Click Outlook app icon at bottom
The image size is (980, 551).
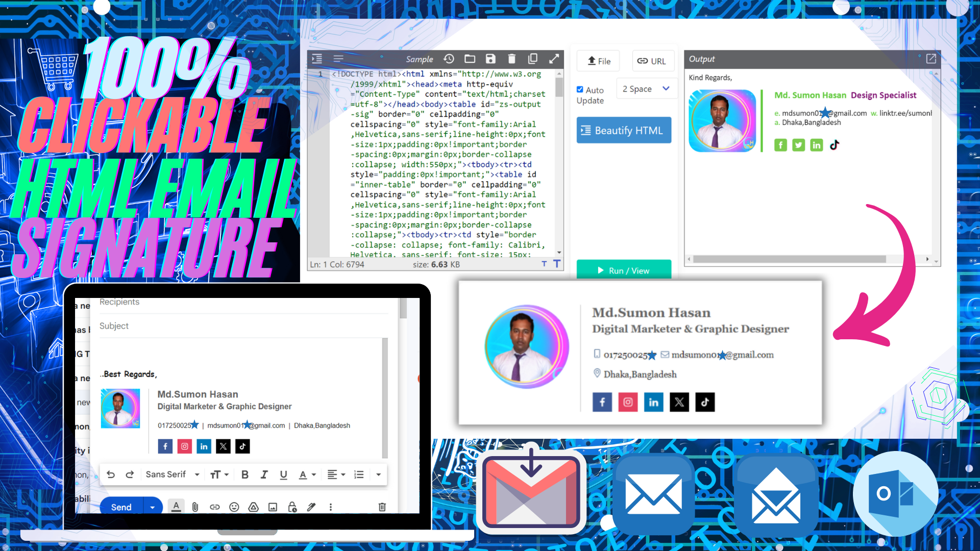click(x=895, y=493)
